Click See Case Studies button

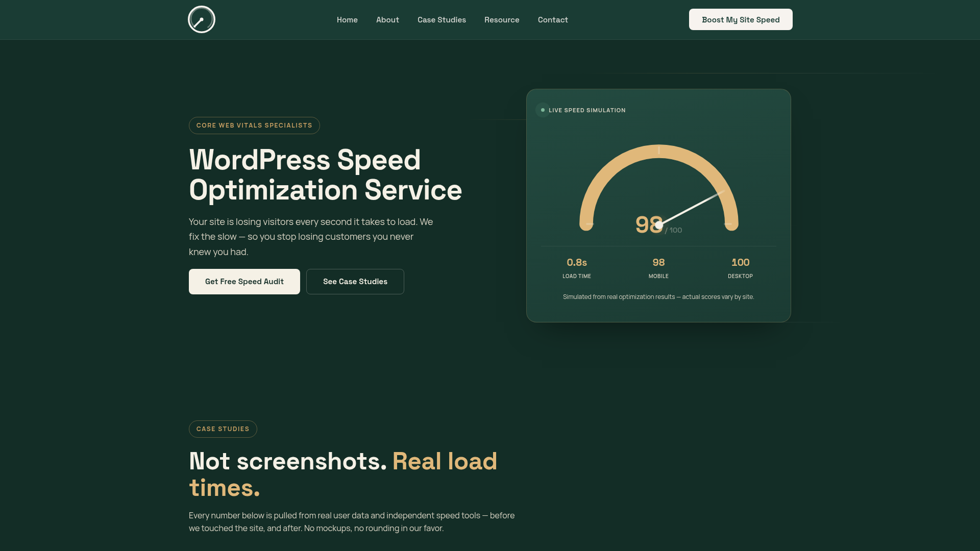355,282
